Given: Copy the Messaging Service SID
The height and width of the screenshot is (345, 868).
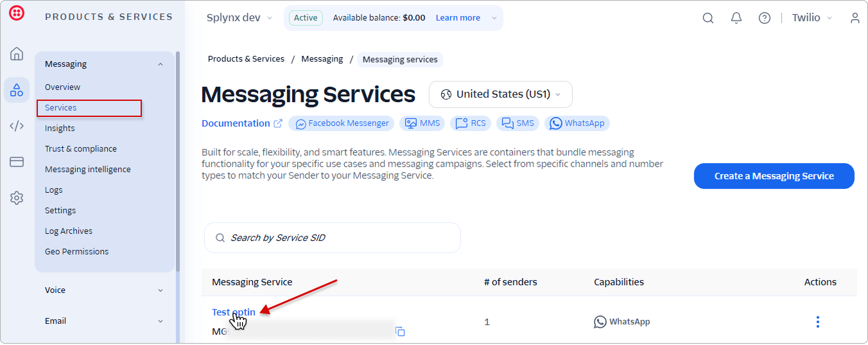Looking at the screenshot, I should 400,332.
